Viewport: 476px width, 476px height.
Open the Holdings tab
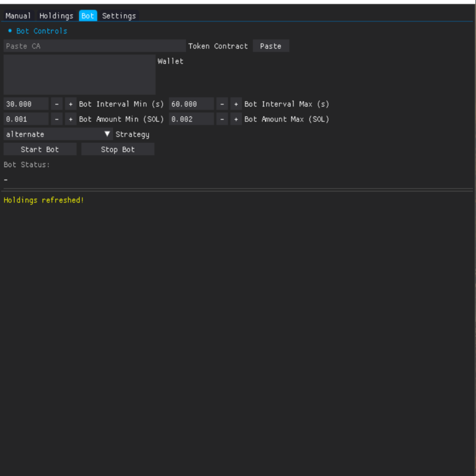[56, 16]
